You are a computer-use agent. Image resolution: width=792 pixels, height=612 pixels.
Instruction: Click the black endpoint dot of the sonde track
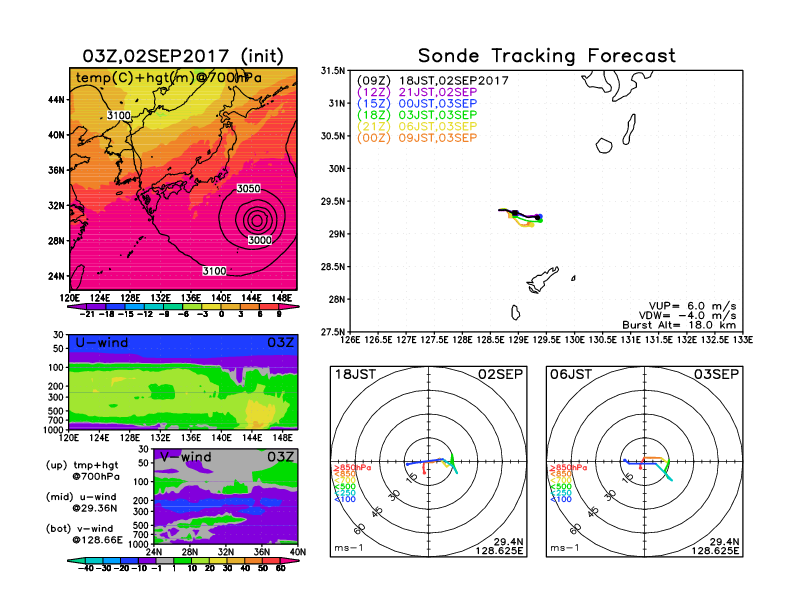point(537,218)
